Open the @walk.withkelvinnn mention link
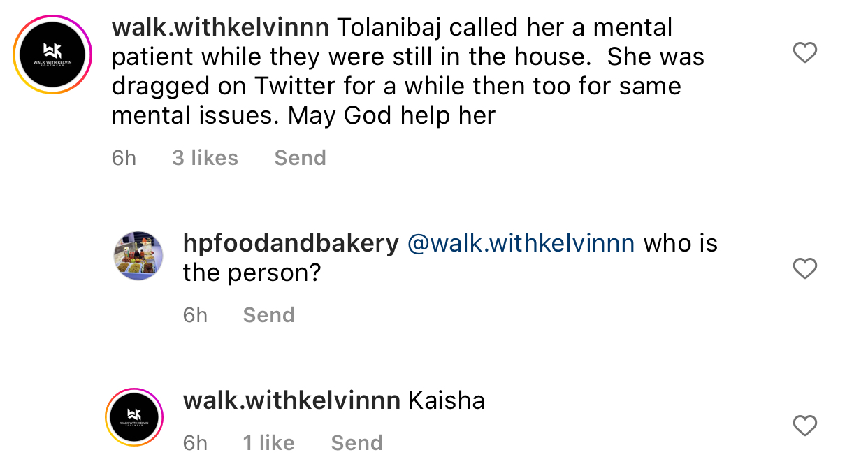The width and height of the screenshot is (868, 471). (521, 242)
